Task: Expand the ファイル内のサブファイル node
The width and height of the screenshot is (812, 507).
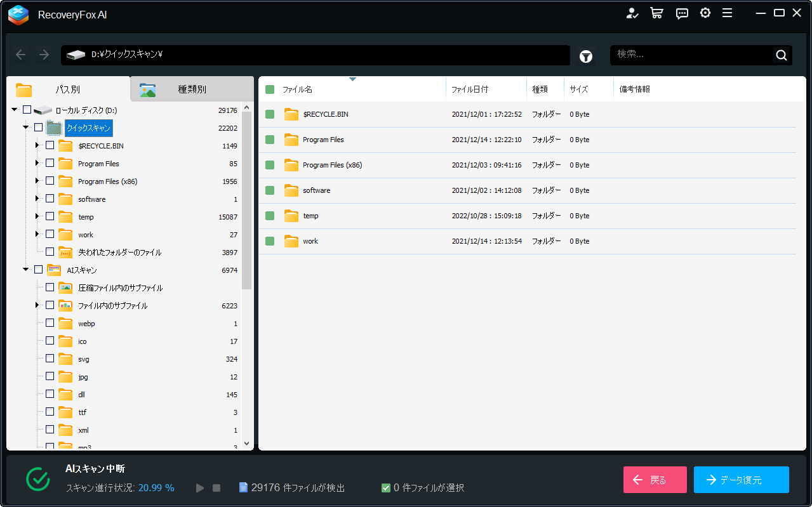Action: pos(37,305)
